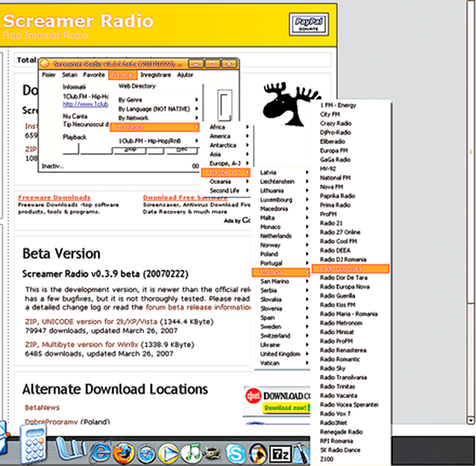Select Radio Dobrogea station
476x466 pixels.
[x=350, y=269]
